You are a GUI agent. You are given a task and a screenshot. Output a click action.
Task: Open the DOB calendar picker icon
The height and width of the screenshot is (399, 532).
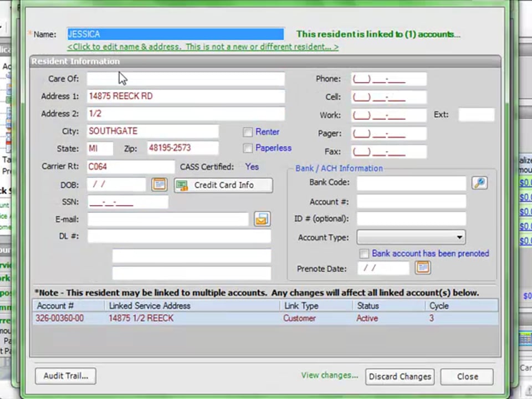(159, 185)
